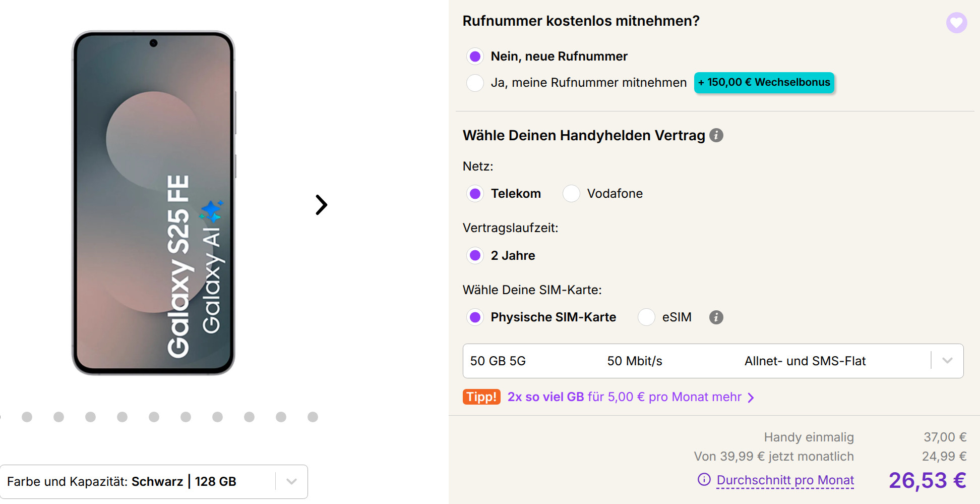Click the info icon next to eSIM
Viewport: 980px width, 504px height.
[716, 317]
